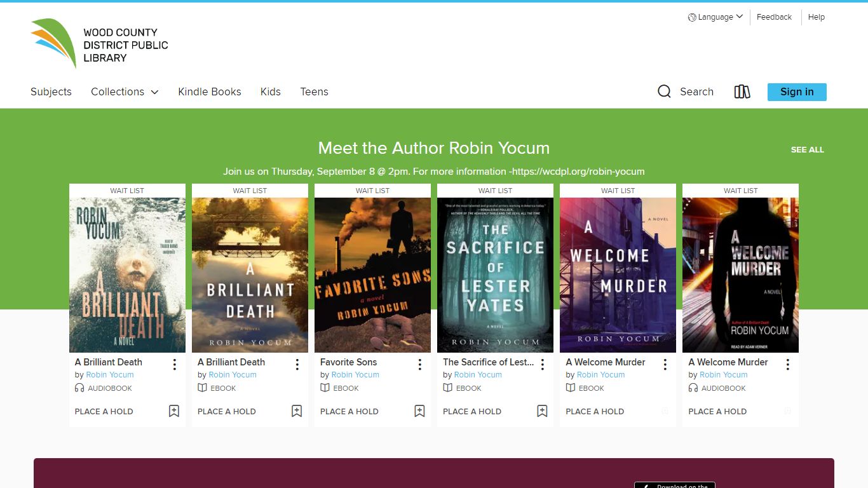Click SEE ALL for Robin Yocum collection

pos(807,150)
